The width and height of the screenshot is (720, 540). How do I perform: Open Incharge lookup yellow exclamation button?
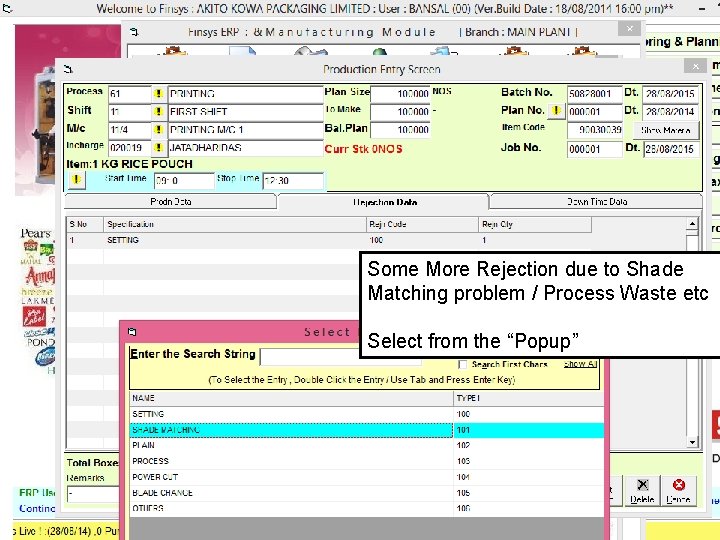click(x=158, y=147)
